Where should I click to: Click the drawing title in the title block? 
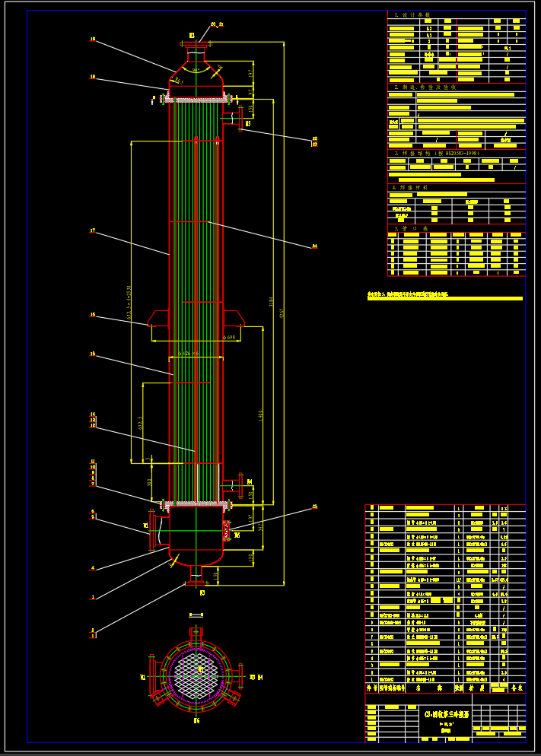tap(446, 715)
